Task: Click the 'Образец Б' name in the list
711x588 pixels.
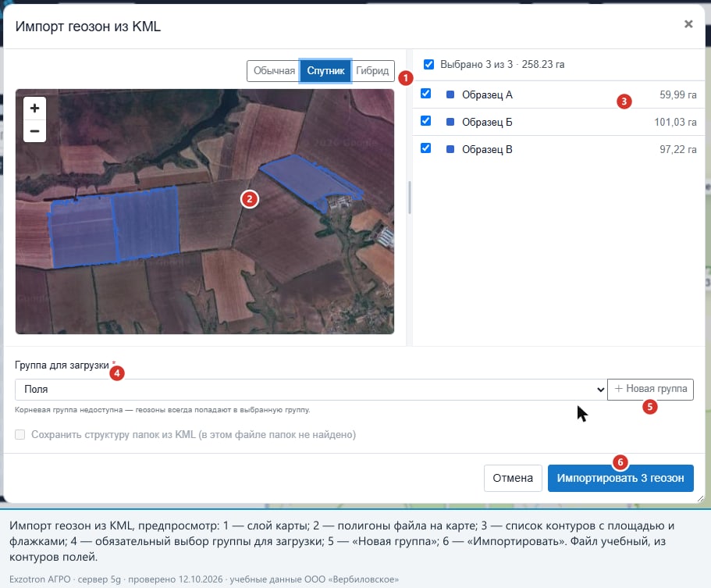Action: pyautogui.click(x=487, y=122)
